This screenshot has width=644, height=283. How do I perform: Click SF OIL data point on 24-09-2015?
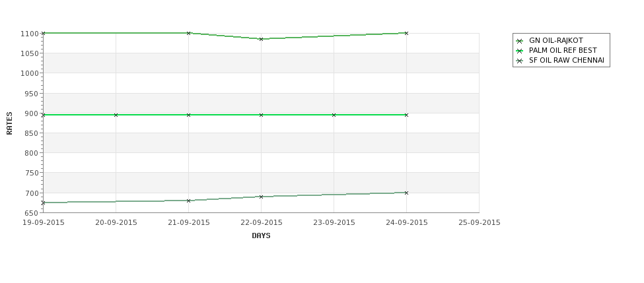(x=407, y=193)
